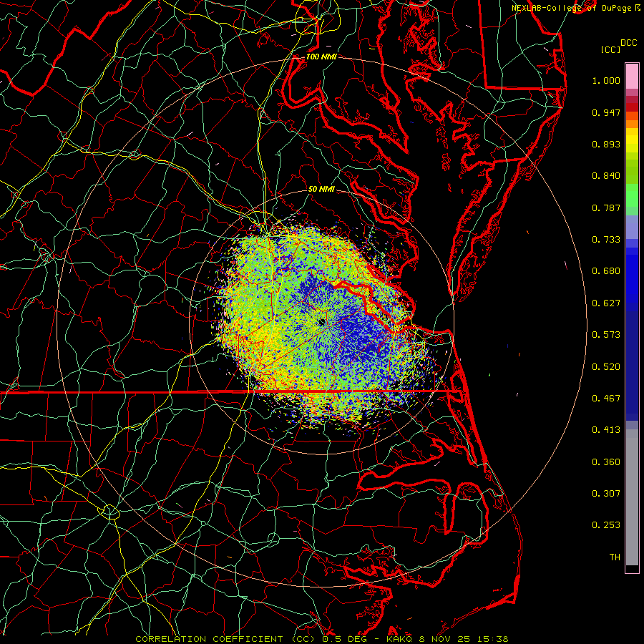Image resolution: width=644 pixels, height=644 pixels.
Task: Click the 0.253 scale value
Action: (606, 525)
